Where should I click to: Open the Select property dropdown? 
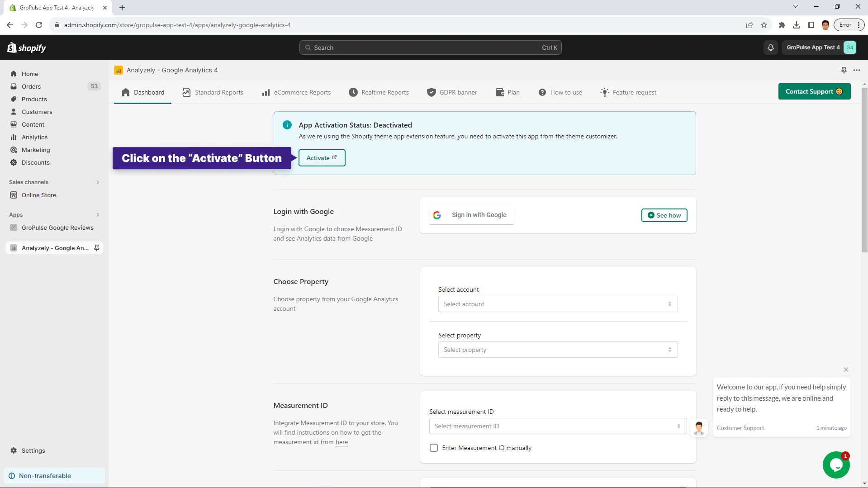tap(558, 350)
